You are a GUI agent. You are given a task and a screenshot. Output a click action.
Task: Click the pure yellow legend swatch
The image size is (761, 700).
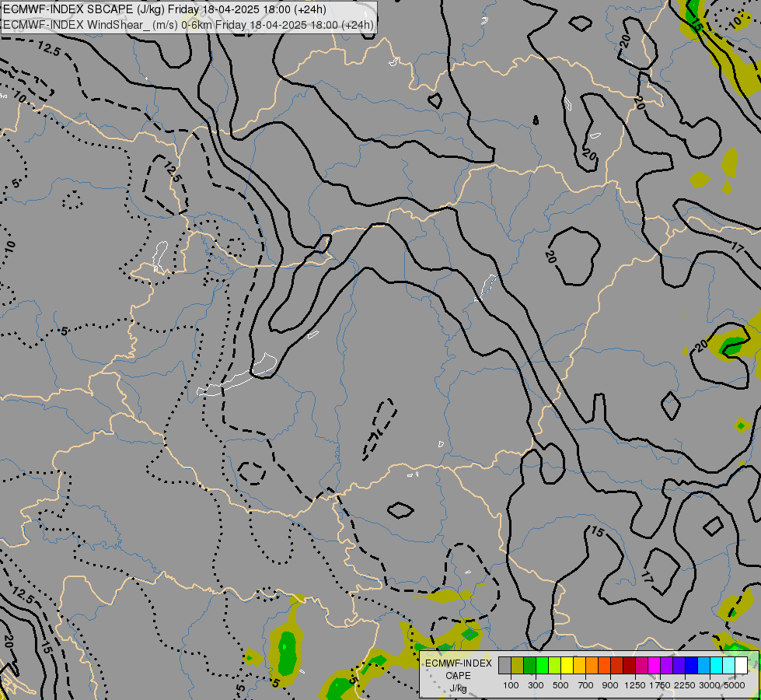tap(567, 666)
